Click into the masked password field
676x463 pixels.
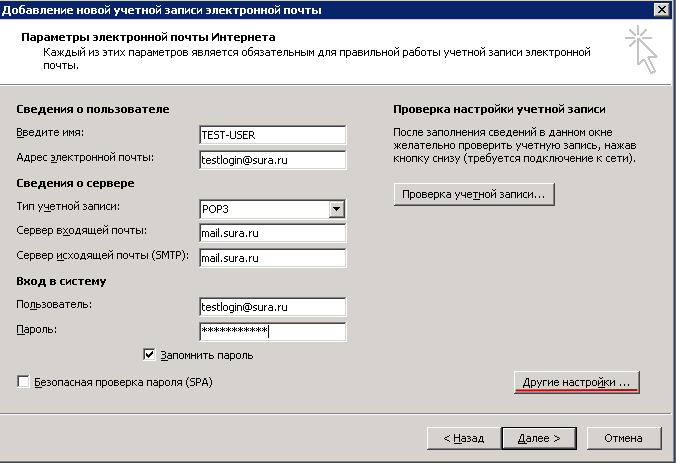pos(272,331)
